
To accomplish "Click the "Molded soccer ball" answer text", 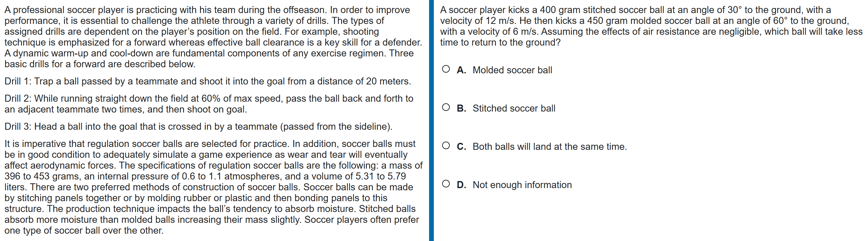I will [512, 70].
